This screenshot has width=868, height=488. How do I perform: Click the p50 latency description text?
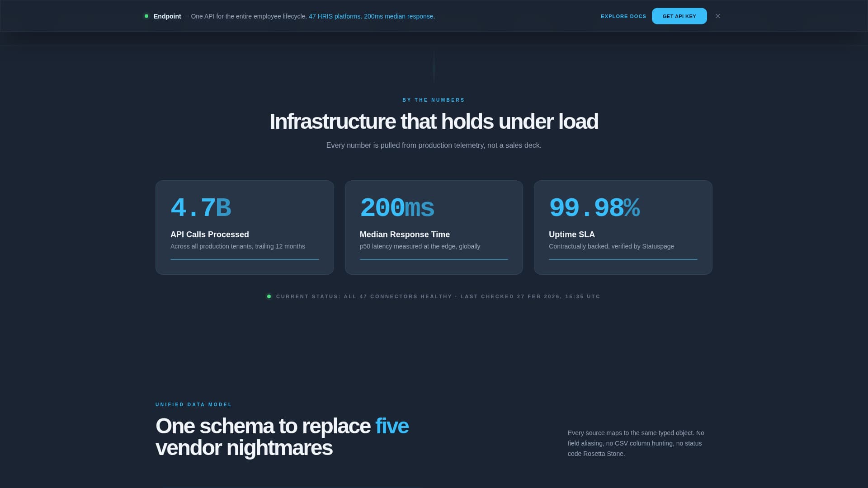pos(420,246)
